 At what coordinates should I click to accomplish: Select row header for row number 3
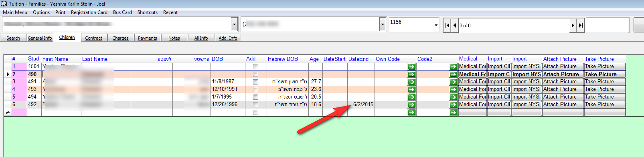point(8,82)
